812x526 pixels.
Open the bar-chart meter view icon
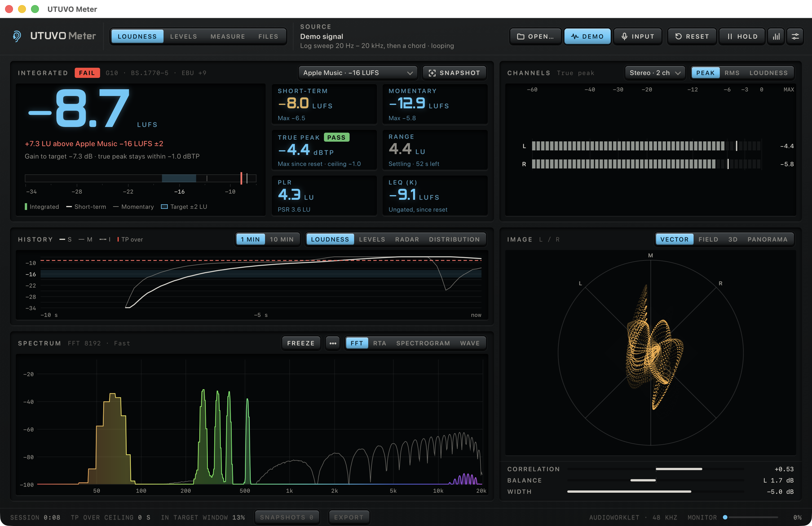[776, 37]
